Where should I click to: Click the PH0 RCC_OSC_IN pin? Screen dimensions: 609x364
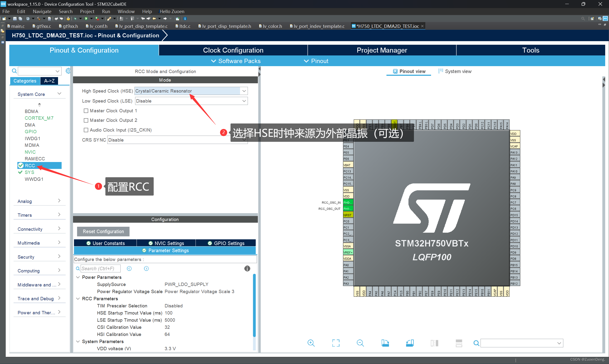click(348, 202)
